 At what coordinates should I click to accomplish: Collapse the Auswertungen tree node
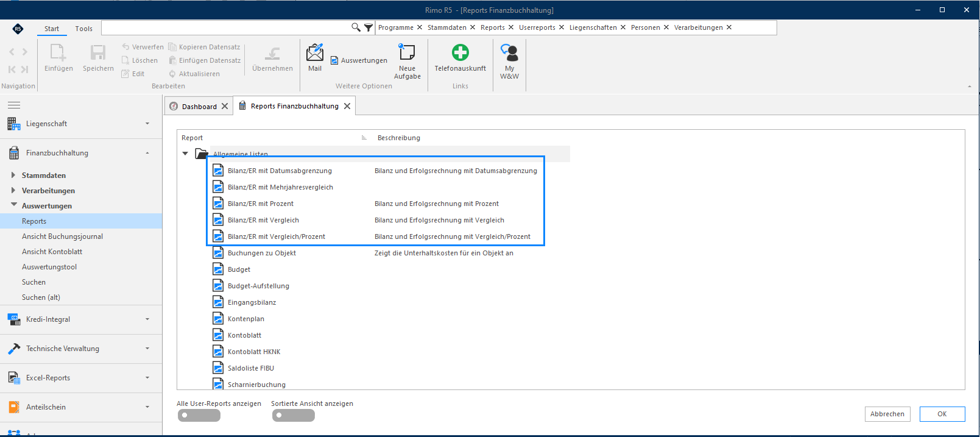[x=14, y=205]
